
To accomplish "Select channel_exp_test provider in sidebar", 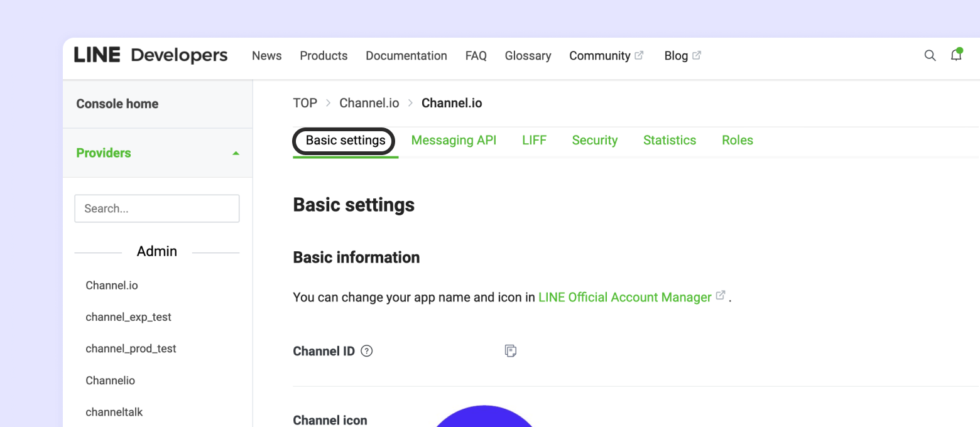I will 128,317.
